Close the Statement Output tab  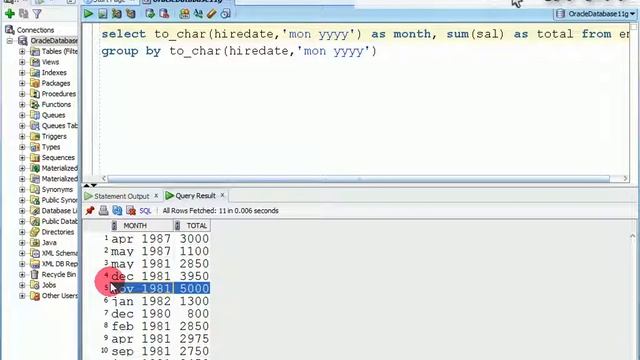click(156, 196)
